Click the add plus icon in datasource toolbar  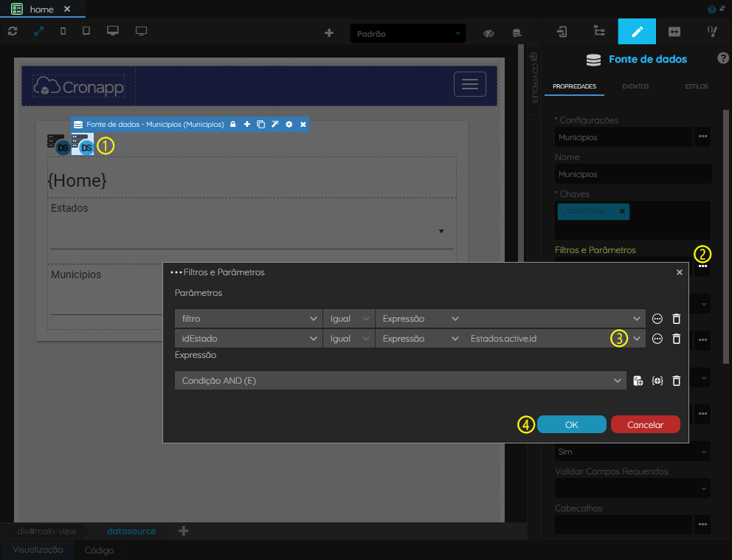247,124
